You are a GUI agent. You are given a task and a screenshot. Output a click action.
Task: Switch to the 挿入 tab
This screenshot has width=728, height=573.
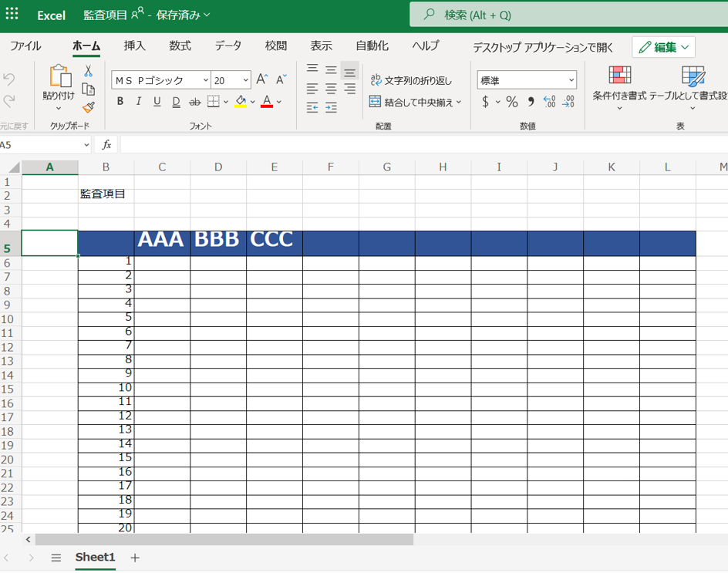click(135, 46)
